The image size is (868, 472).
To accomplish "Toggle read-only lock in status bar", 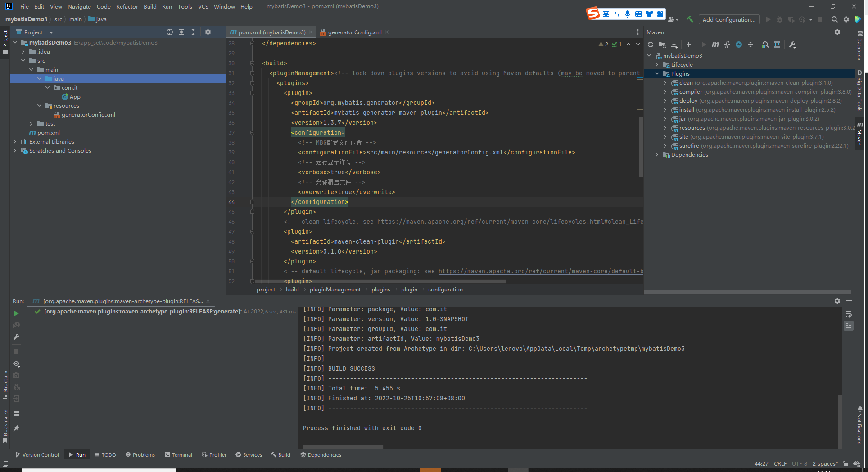I will point(845,464).
